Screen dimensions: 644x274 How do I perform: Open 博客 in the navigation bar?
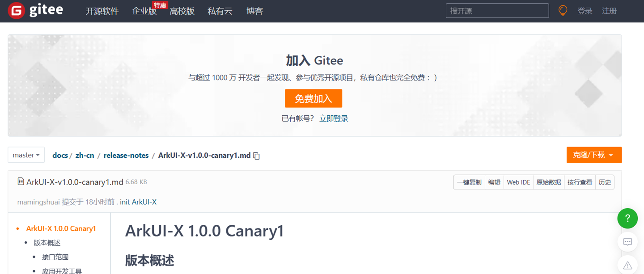click(x=254, y=11)
